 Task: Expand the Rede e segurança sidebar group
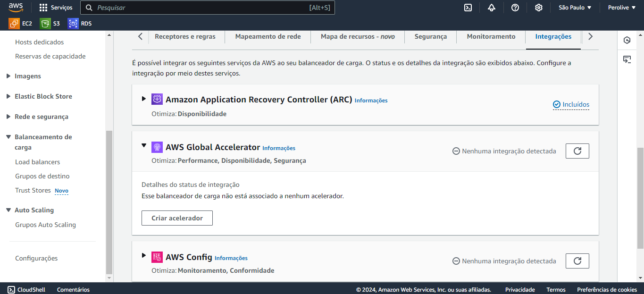coord(8,117)
